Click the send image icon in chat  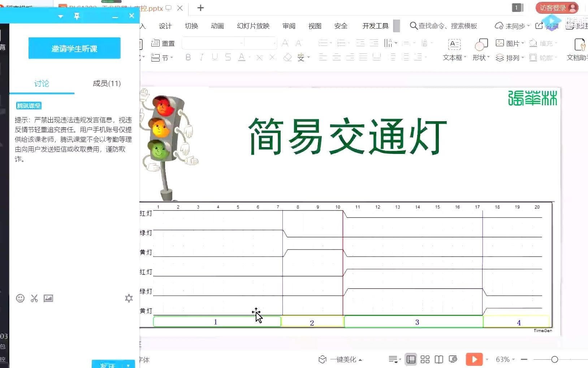(x=48, y=298)
